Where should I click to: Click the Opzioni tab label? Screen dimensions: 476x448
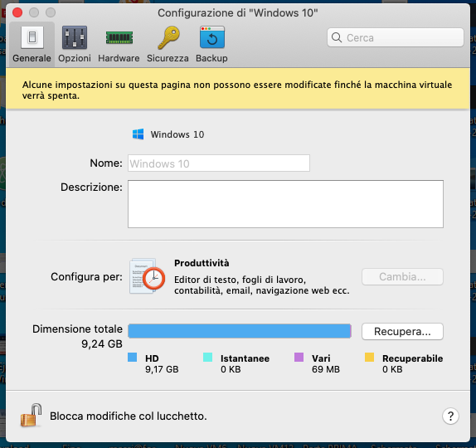point(75,58)
